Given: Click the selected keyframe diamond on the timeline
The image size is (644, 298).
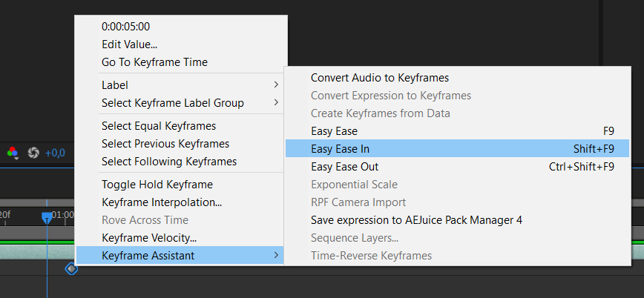Looking at the screenshot, I should tap(71, 268).
